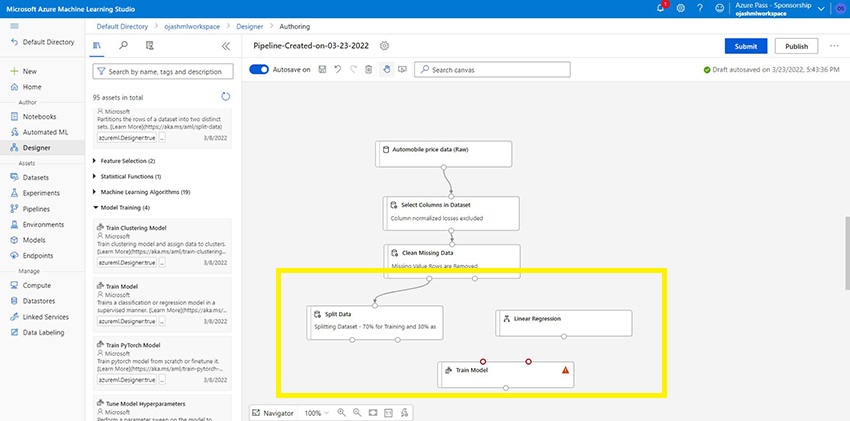
Task: Send feedback with the smiley icon
Action: pyautogui.click(x=719, y=8)
